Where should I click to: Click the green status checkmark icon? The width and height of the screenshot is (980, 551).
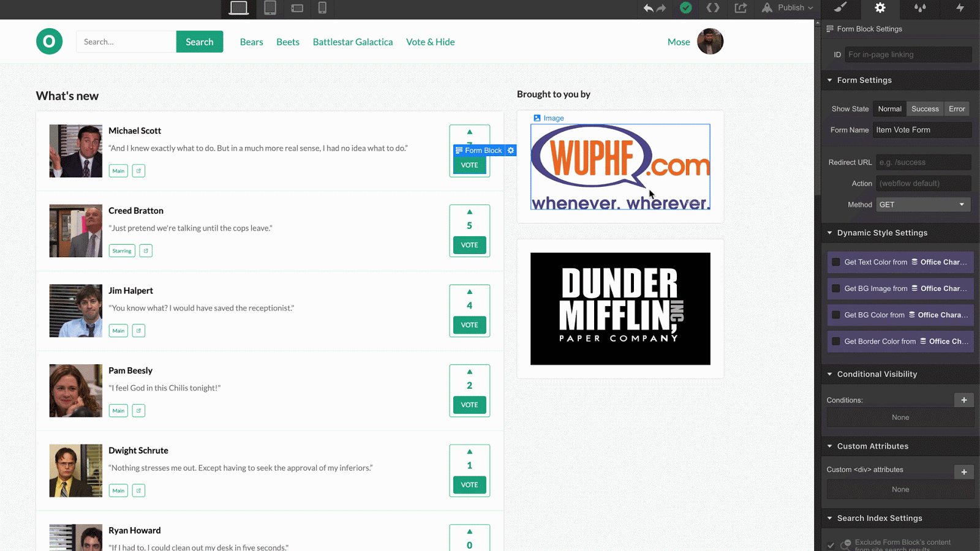pyautogui.click(x=686, y=8)
